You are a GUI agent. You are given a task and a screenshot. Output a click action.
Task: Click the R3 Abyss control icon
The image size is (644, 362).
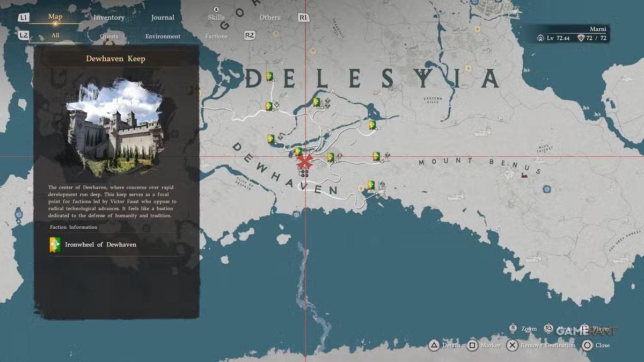548,328
